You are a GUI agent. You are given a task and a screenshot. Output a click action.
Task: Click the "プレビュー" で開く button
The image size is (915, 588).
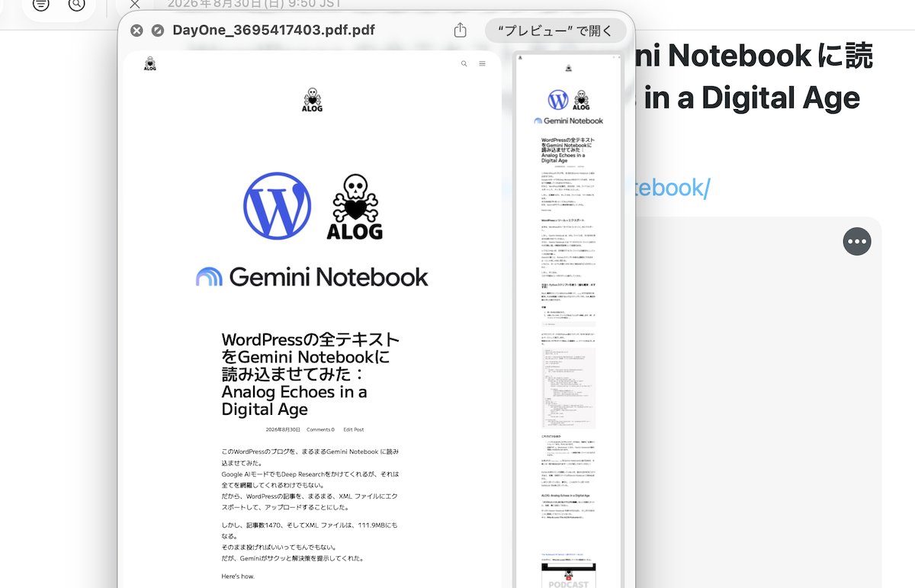pos(555,31)
